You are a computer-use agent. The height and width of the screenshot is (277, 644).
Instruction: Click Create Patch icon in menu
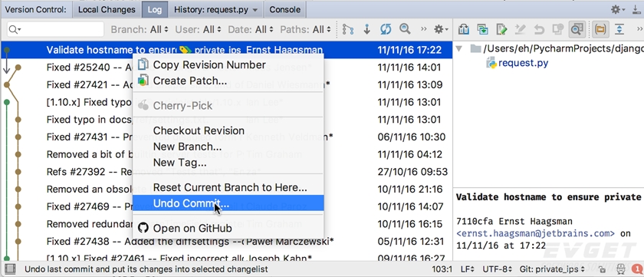click(143, 81)
